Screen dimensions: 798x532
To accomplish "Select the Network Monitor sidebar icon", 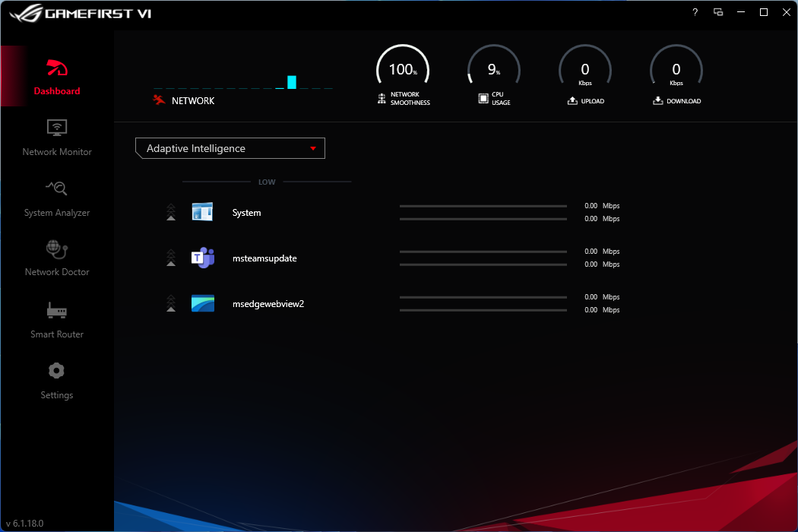I will (56, 137).
